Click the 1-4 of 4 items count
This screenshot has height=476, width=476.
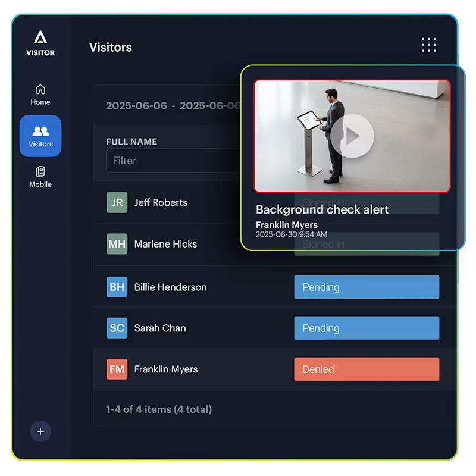pyautogui.click(x=159, y=409)
